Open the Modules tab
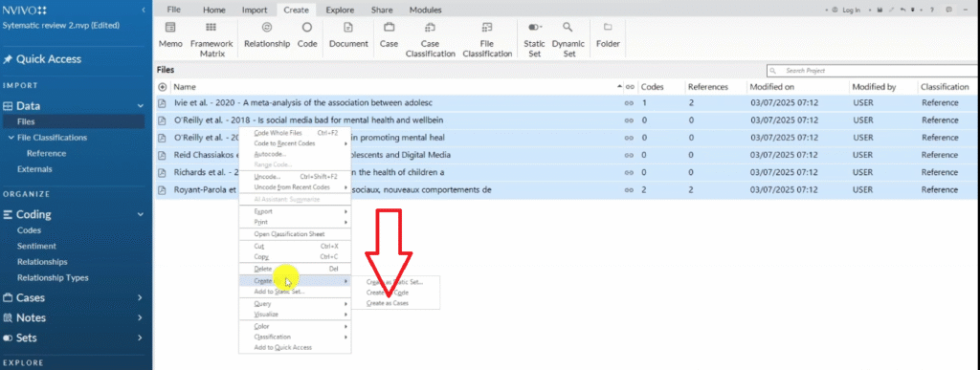 425,10
